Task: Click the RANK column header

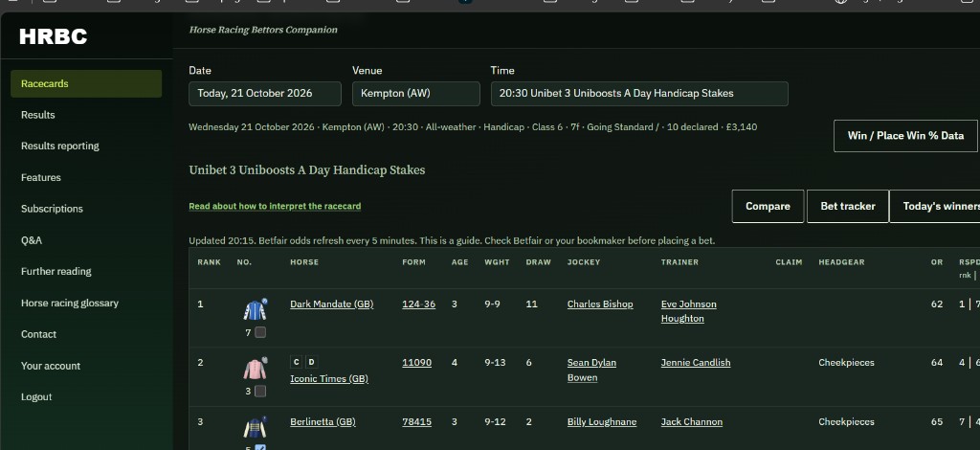Action: 210,262
